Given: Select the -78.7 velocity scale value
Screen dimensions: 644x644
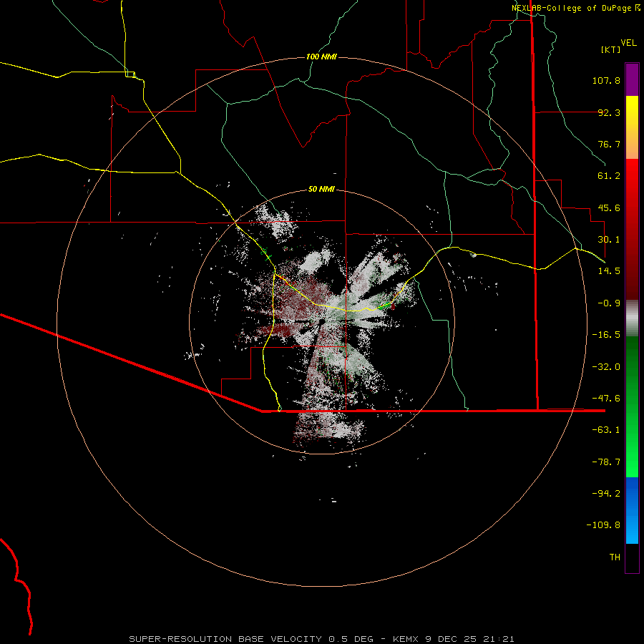Looking at the screenshot, I should [x=606, y=462].
